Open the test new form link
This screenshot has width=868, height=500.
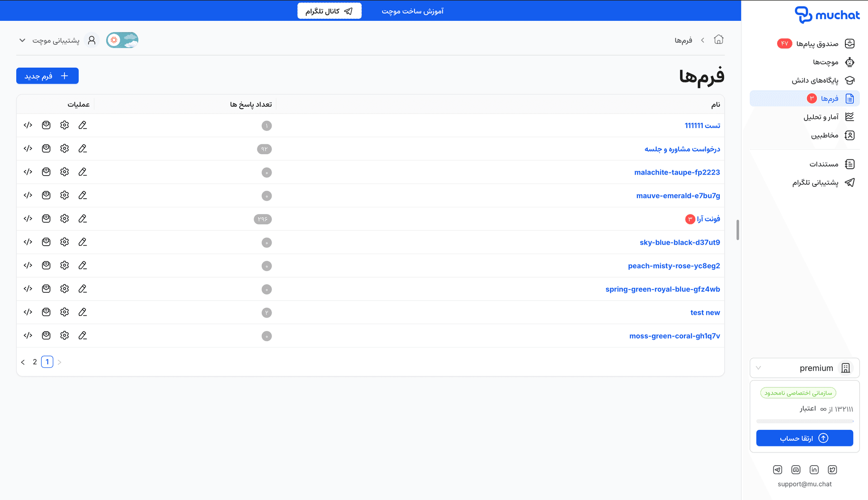tap(705, 313)
